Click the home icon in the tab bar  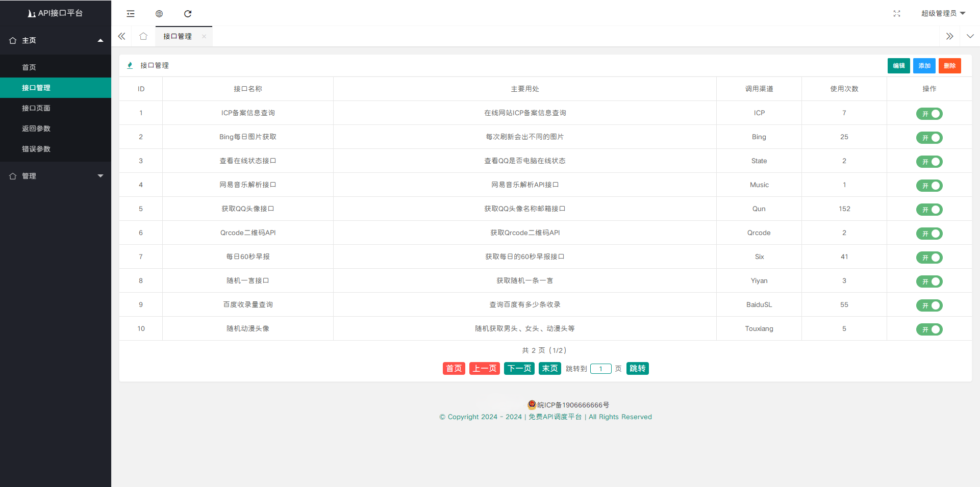click(143, 36)
